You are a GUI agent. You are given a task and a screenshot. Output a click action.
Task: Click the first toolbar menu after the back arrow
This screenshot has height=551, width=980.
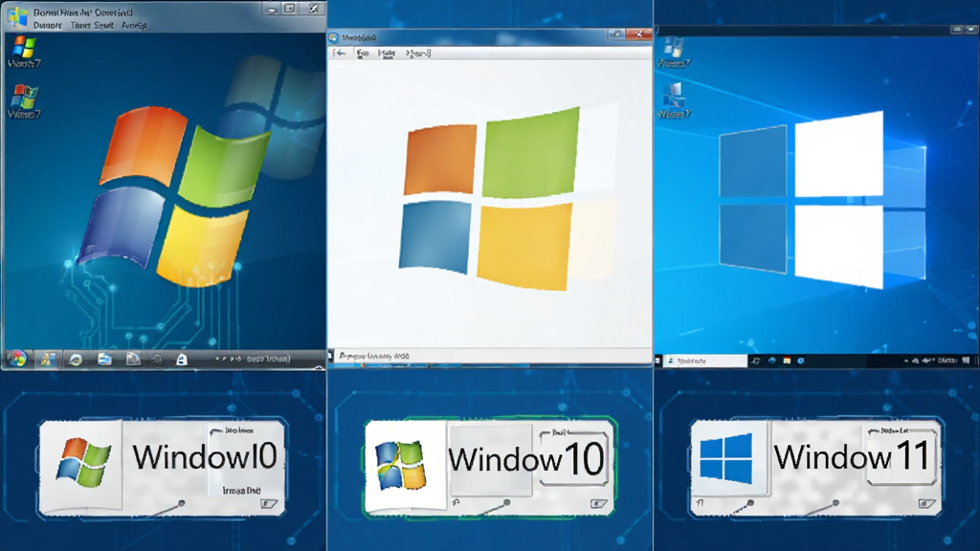tap(363, 54)
